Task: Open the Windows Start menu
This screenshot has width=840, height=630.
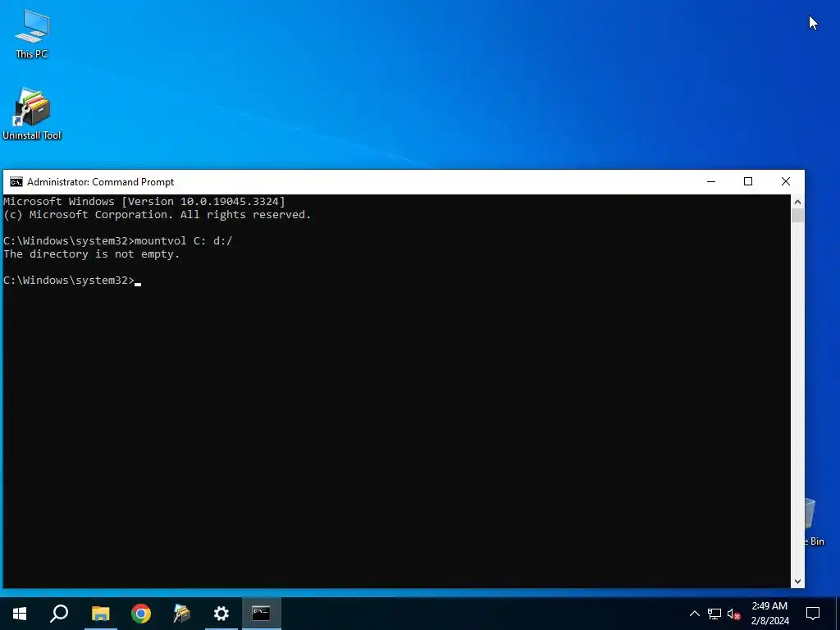Action: pos(20,614)
